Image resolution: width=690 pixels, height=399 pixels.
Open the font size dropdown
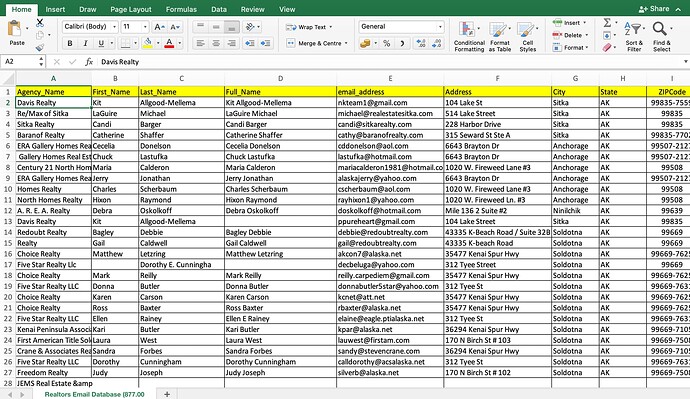pos(145,27)
